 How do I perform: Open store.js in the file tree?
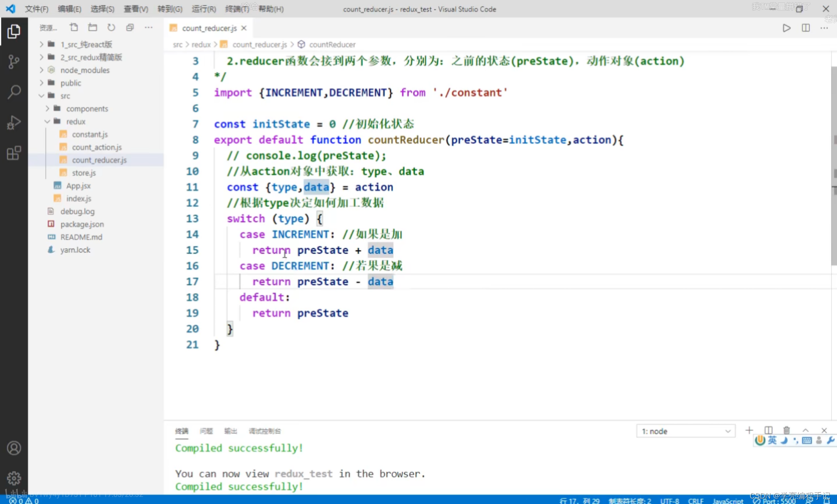tap(96, 173)
